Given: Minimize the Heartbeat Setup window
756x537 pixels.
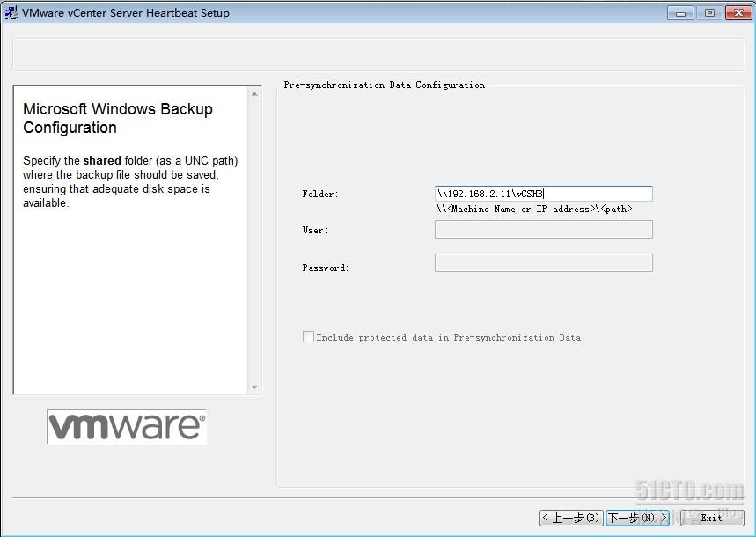Looking at the screenshot, I should (x=681, y=13).
